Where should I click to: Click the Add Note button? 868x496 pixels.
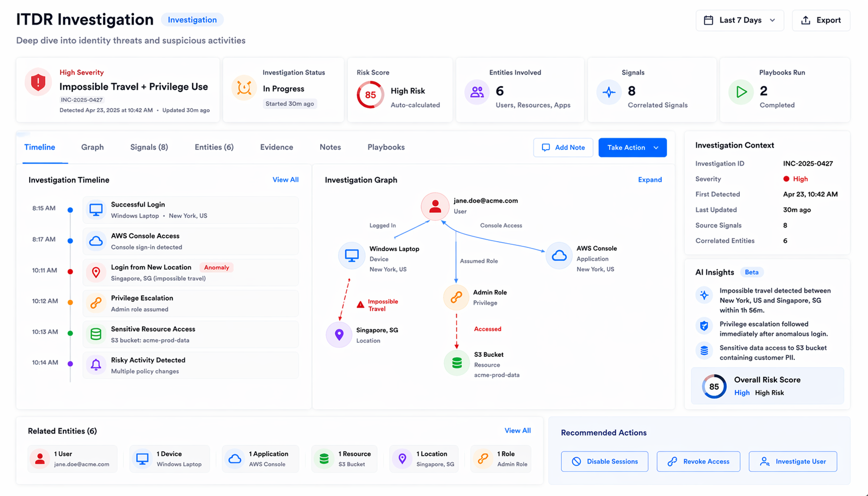[x=563, y=148]
